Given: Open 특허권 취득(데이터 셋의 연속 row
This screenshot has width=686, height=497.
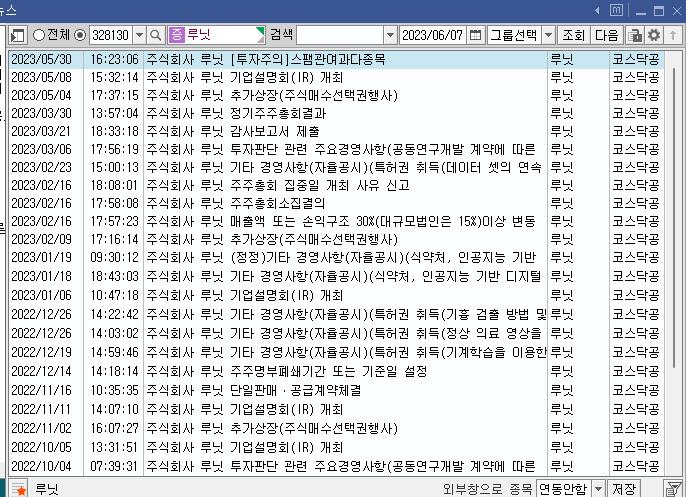Looking at the screenshot, I should coord(336,167).
